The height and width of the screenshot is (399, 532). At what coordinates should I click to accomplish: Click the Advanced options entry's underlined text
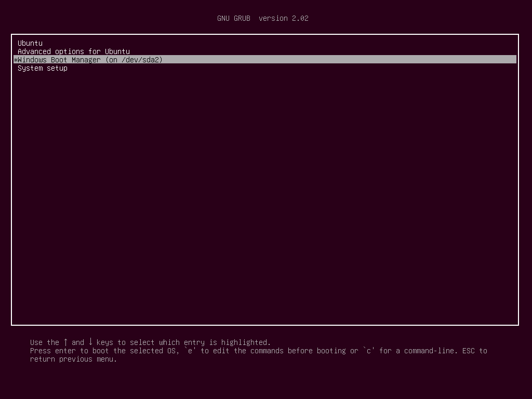[74, 51]
